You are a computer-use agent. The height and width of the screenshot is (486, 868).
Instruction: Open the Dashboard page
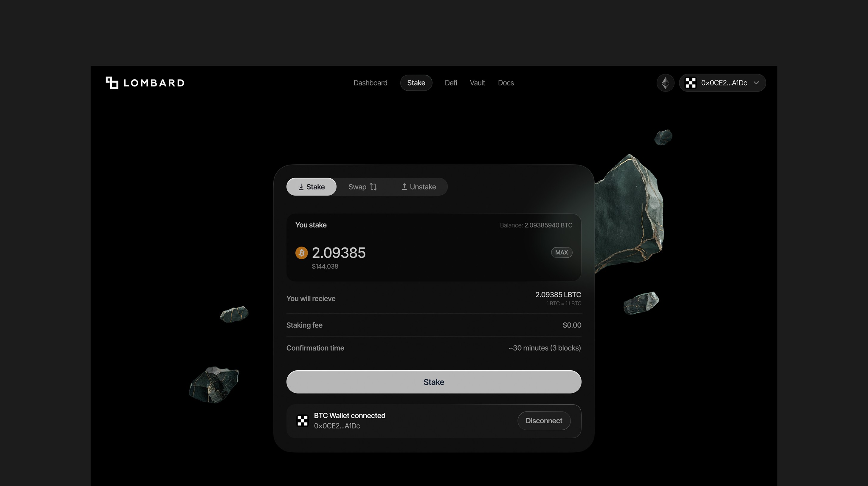[x=370, y=83]
